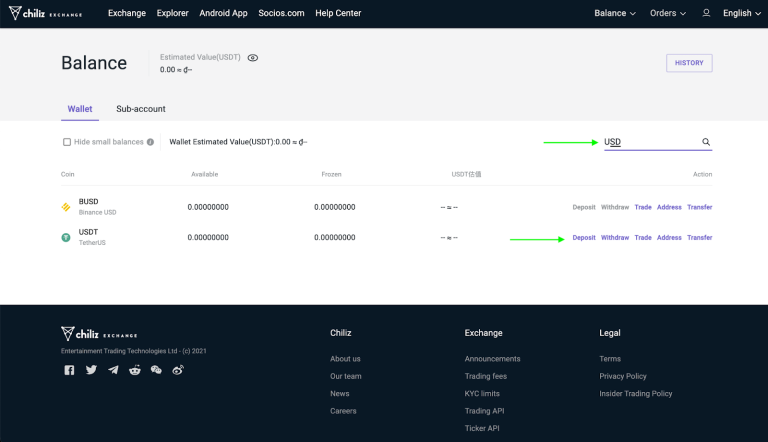The image size is (768, 442).
Task: Toggle estimated value visibility eye icon
Action: tap(253, 58)
